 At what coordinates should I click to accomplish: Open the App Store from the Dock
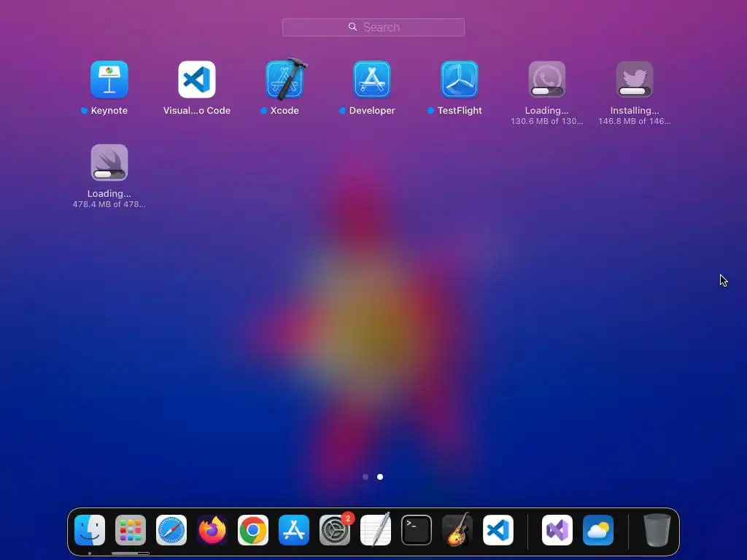click(x=294, y=530)
